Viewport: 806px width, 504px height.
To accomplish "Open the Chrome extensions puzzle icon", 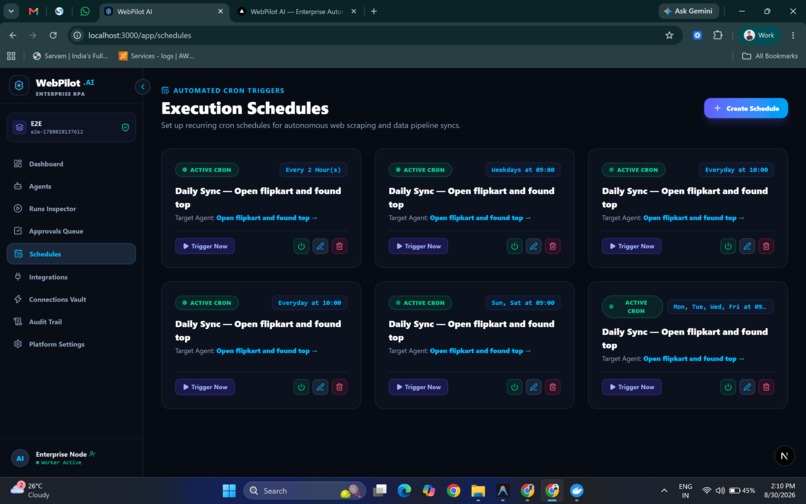I will click(718, 35).
